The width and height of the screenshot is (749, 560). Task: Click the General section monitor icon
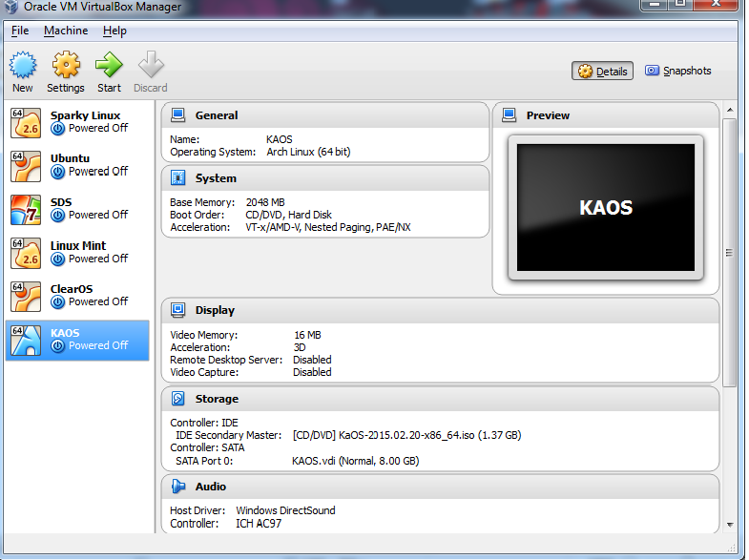point(177,115)
